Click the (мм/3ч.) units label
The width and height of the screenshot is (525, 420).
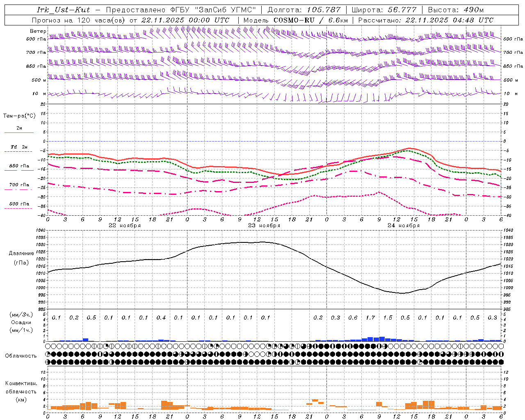pyautogui.click(x=21, y=315)
